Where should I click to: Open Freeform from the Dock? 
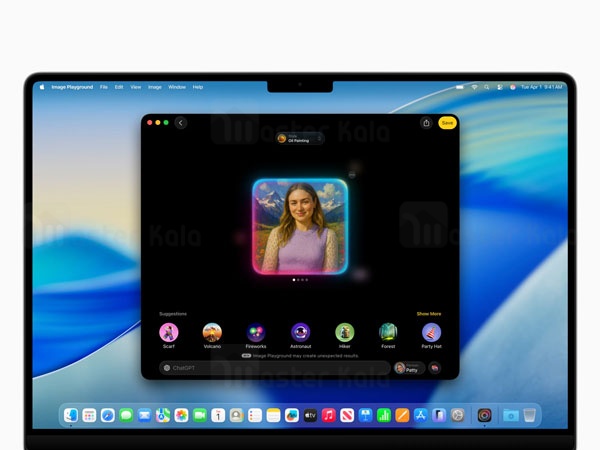click(292, 415)
